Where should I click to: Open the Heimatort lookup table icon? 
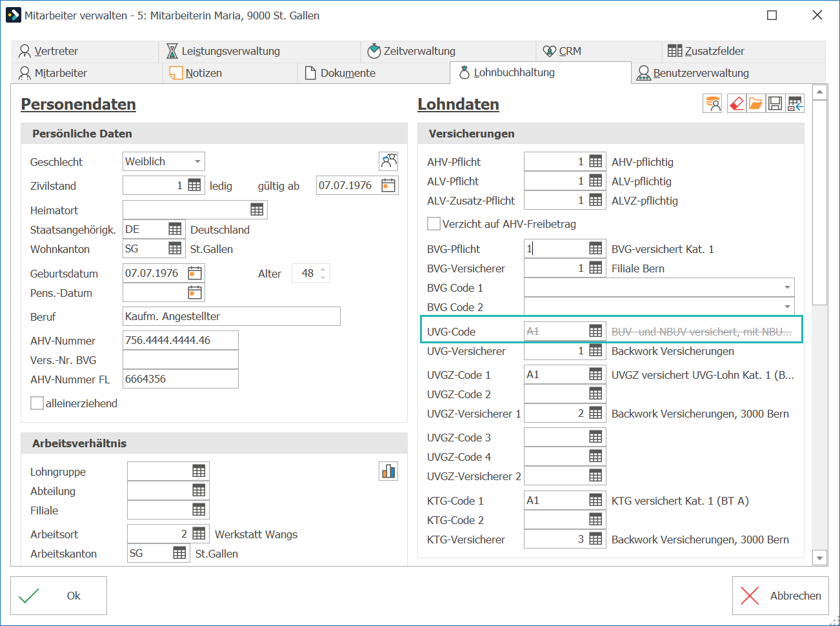pyautogui.click(x=257, y=210)
